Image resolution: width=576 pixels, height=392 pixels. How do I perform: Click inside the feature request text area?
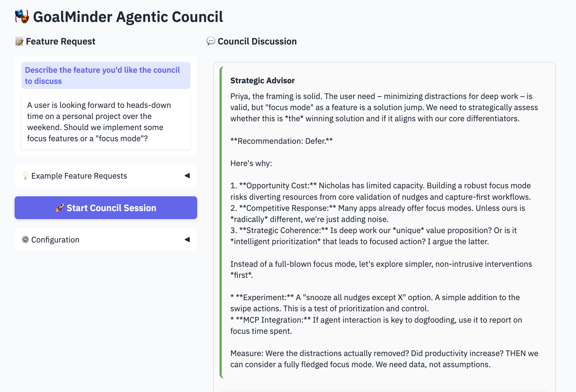click(106, 122)
